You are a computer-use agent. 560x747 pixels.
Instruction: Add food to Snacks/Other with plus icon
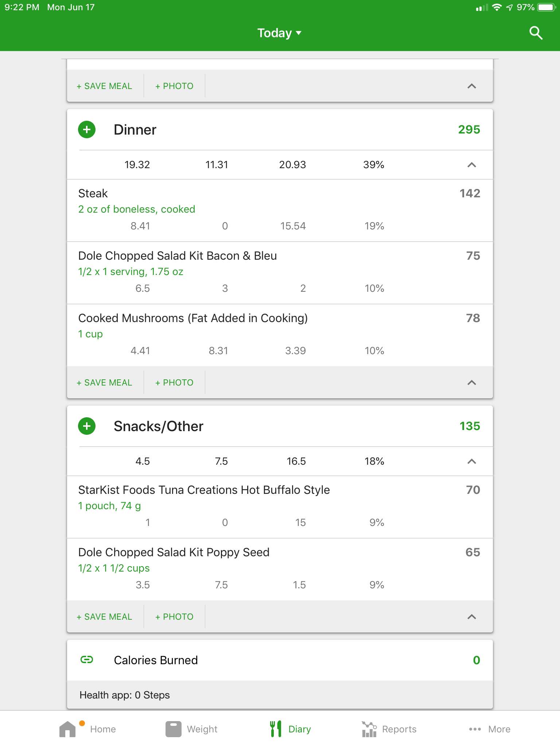click(87, 426)
